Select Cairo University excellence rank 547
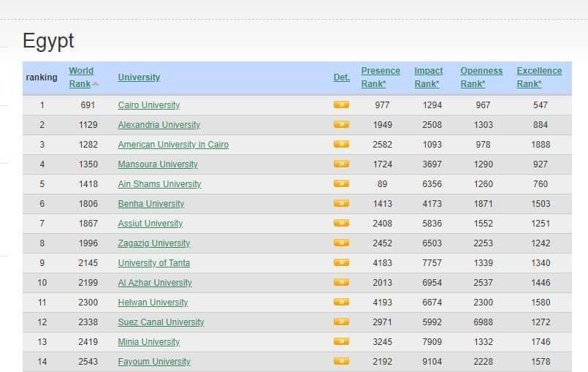 [x=541, y=105]
